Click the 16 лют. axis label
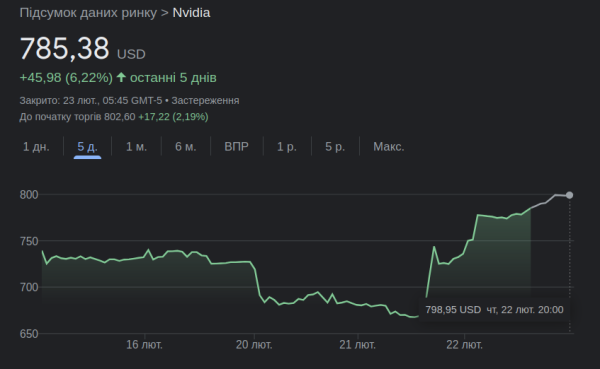The width and height of the screenshot is (600, 369). pyautogui.click(x=144, y=345)
